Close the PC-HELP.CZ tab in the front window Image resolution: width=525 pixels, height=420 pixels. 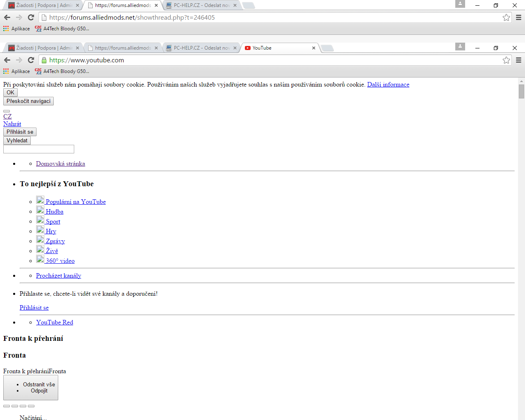(x=235, y=48)
